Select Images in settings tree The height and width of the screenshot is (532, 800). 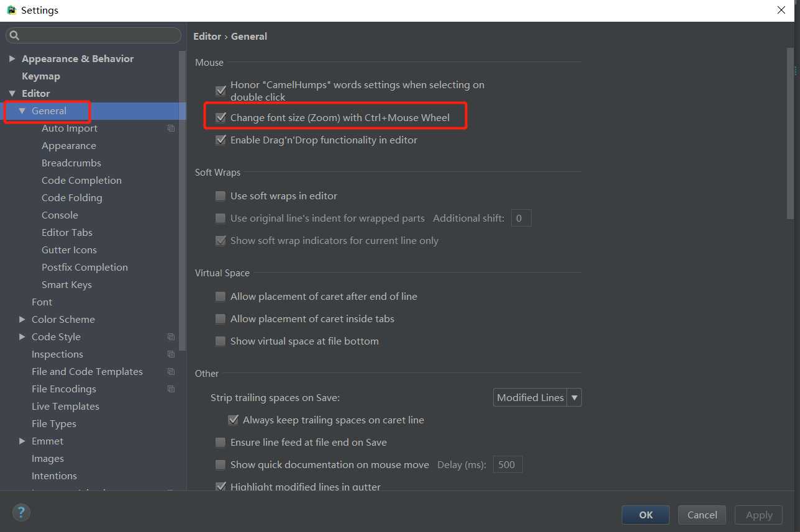tap(48, 459)
